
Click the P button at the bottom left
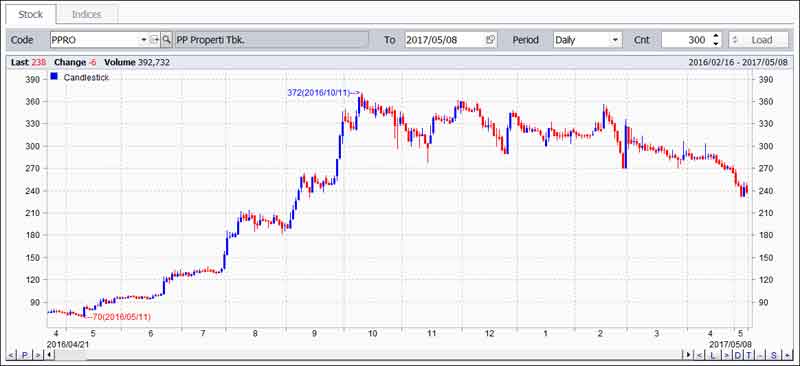pos(24,355)
